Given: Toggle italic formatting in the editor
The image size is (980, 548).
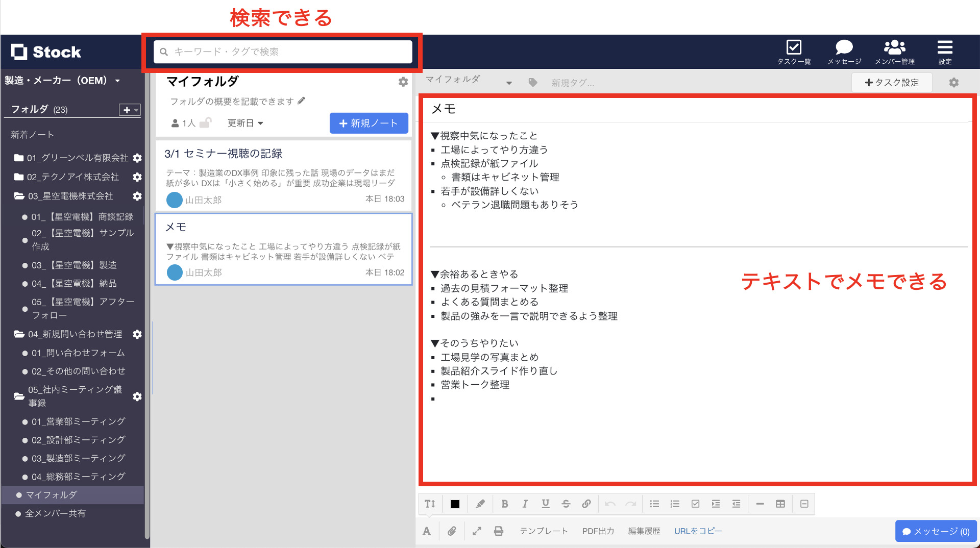Looking at the screenshot, I should (x=525, y=504).
